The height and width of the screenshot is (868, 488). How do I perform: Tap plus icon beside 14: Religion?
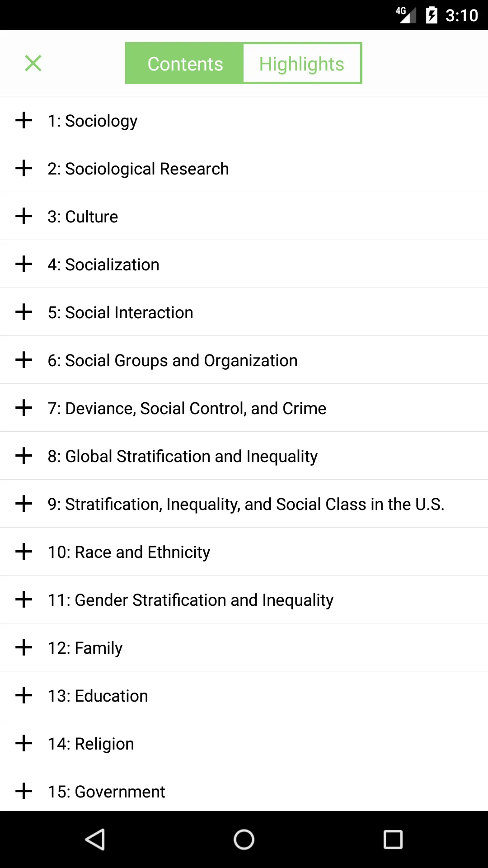click(24, 743)
